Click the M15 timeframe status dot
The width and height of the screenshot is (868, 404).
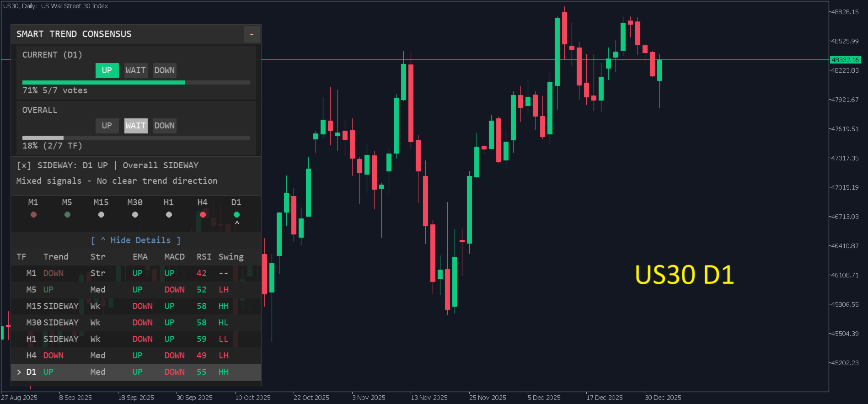[x=101, y=214]
